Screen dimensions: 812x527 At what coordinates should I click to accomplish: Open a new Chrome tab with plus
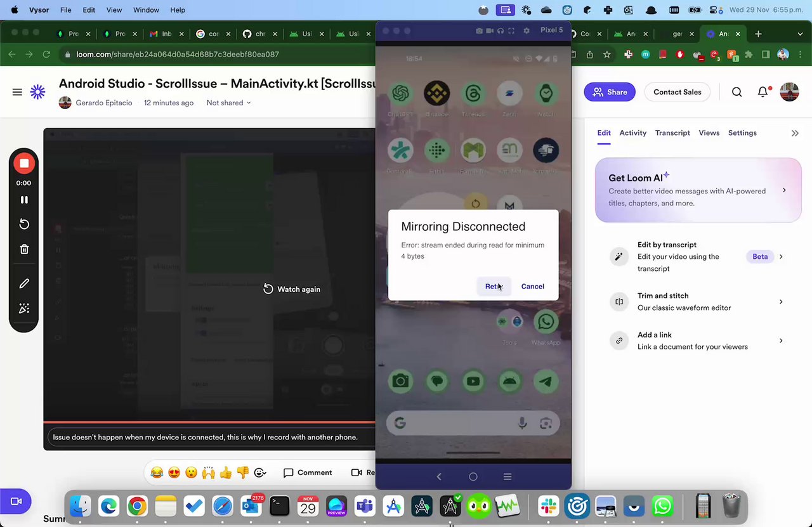click(758, 34)
